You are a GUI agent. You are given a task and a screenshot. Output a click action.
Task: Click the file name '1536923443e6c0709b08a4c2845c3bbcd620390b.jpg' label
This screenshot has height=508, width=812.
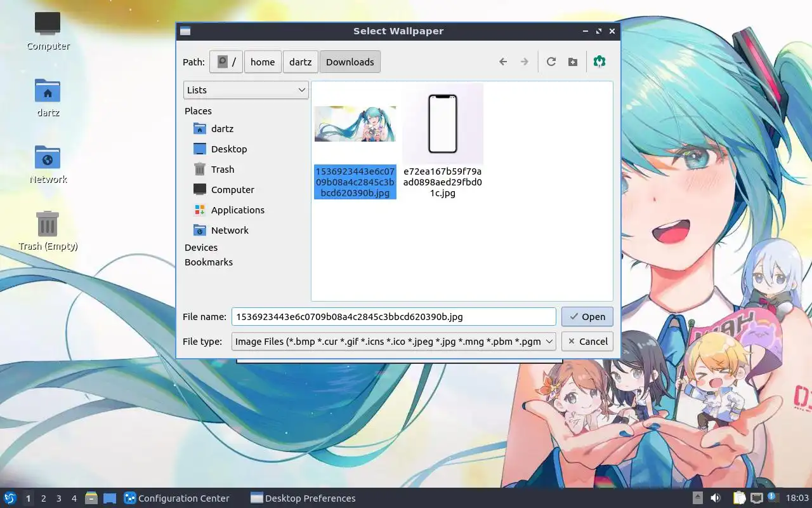pyautogui.click(x=355, y=182)
